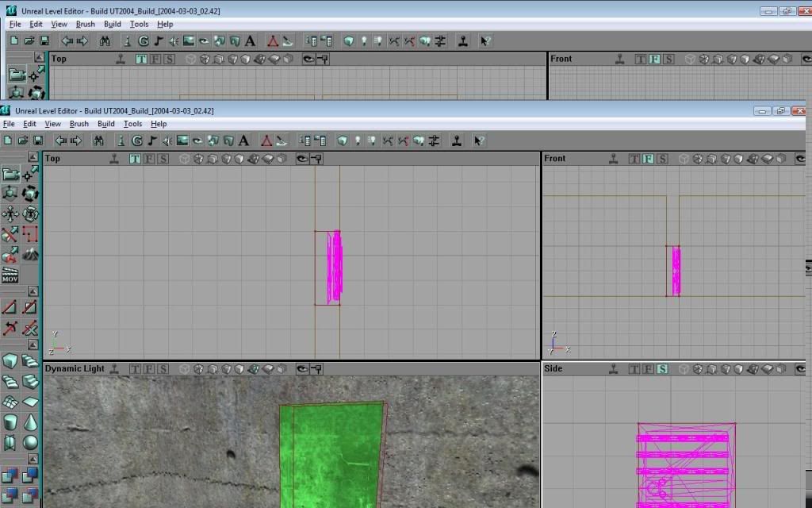Collapse the brush builders toolbox section
This screenshot has height=508, width=812.
pos(33,344)
